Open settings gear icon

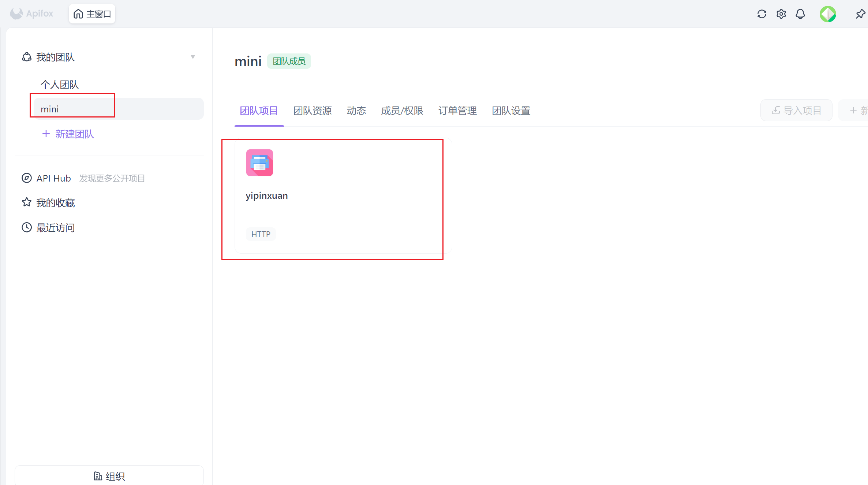pos(781,14)
